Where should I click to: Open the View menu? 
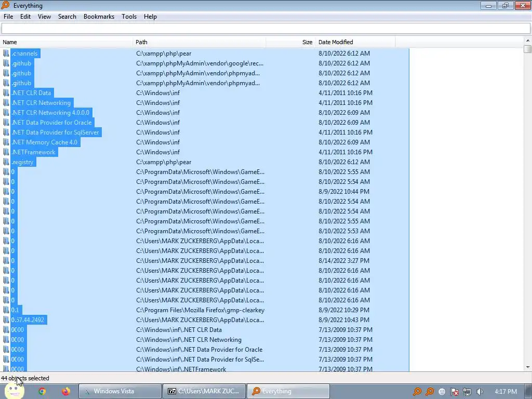pos(44,17)
